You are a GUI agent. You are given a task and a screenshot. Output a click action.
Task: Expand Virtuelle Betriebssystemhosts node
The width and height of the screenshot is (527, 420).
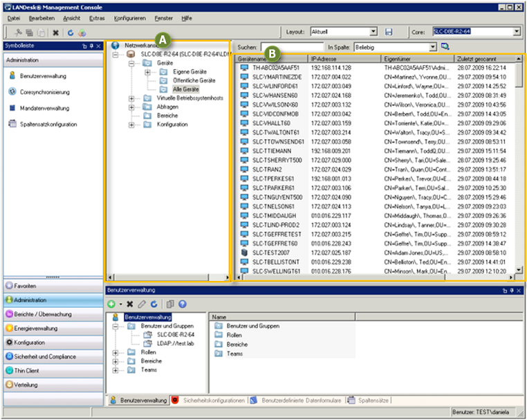[x=131, y=98]
